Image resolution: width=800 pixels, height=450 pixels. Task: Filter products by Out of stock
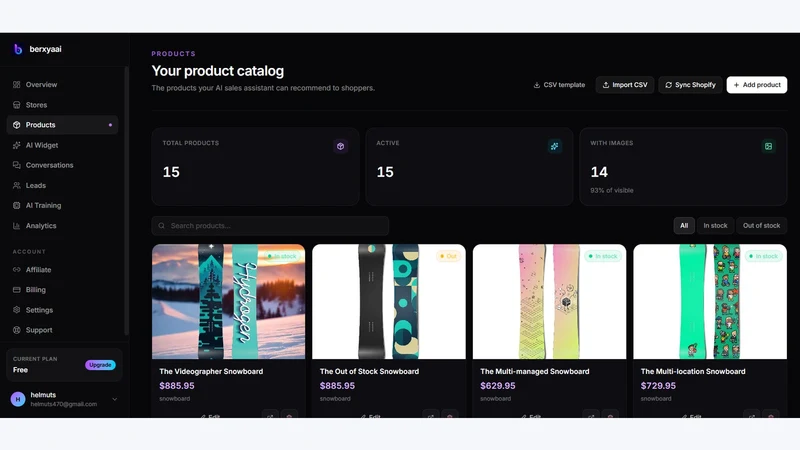[761, 226]
